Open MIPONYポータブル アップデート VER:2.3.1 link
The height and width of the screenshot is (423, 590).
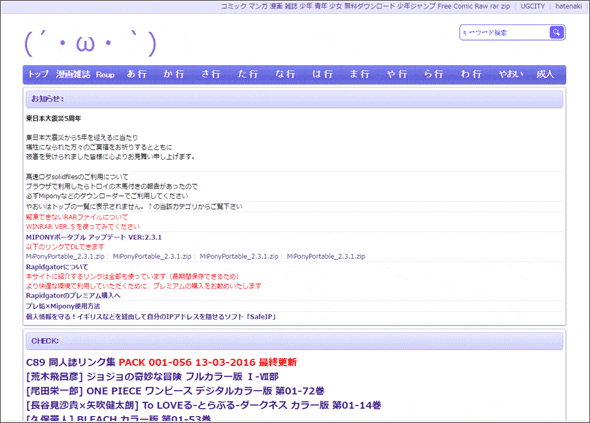click(x=94, y=237)
